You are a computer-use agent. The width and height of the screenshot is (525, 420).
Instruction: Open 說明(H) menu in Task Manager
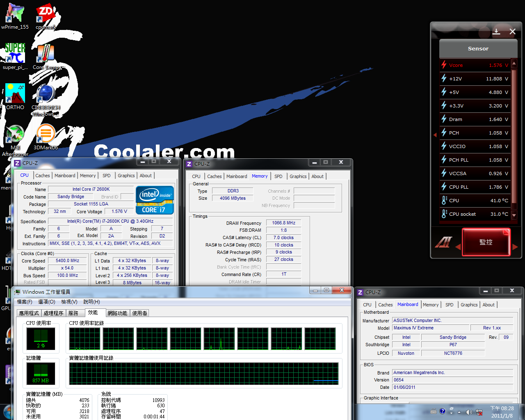coord(92,302)
